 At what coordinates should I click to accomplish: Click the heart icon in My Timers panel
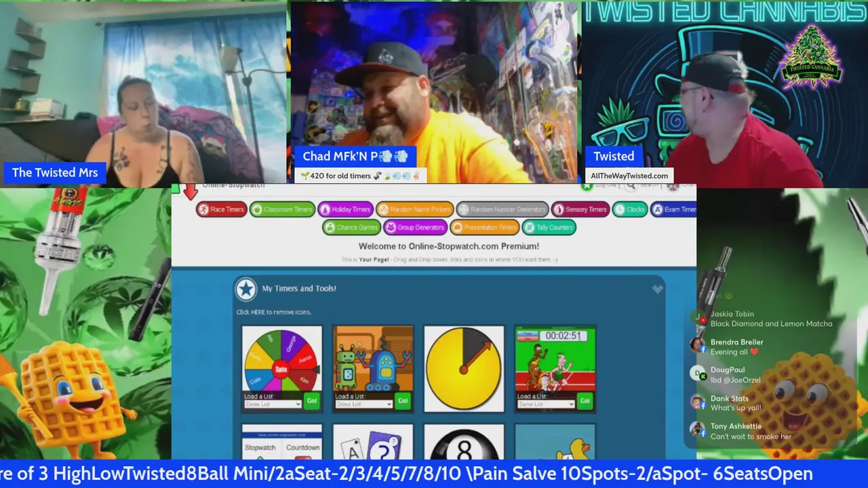(x=657, y=289)
